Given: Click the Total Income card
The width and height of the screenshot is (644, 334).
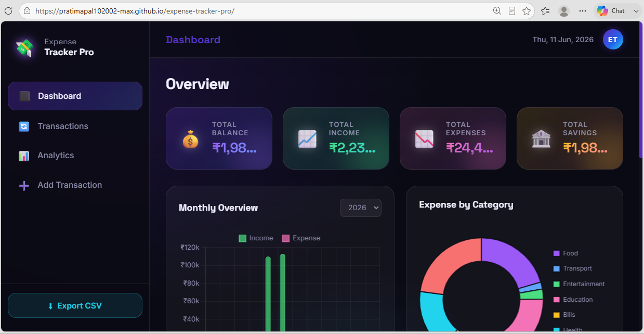Looking at the screenshot, I should (x=336, y=138).
